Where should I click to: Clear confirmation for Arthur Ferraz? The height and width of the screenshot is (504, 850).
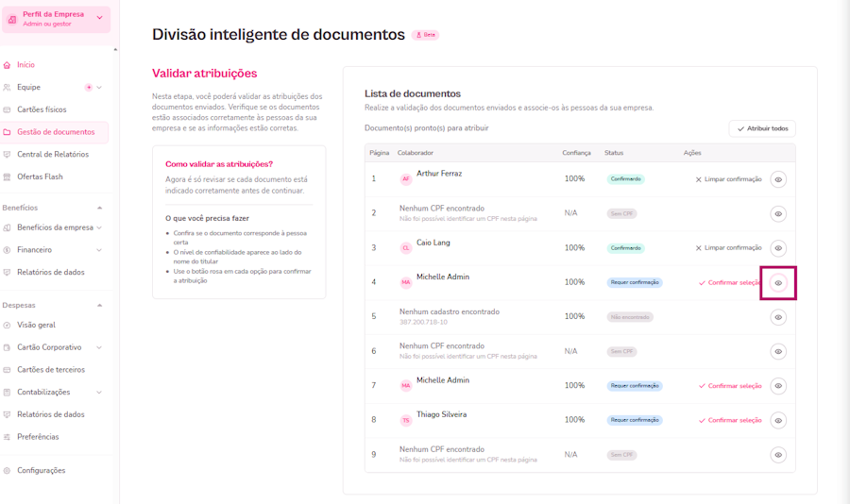point(728,179)
